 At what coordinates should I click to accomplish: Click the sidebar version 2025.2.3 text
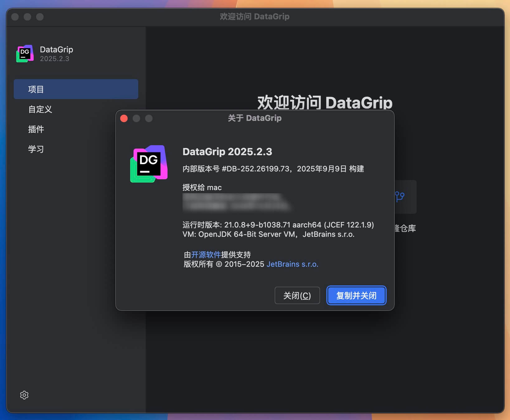pyautogui.click(x=54, y=59)
